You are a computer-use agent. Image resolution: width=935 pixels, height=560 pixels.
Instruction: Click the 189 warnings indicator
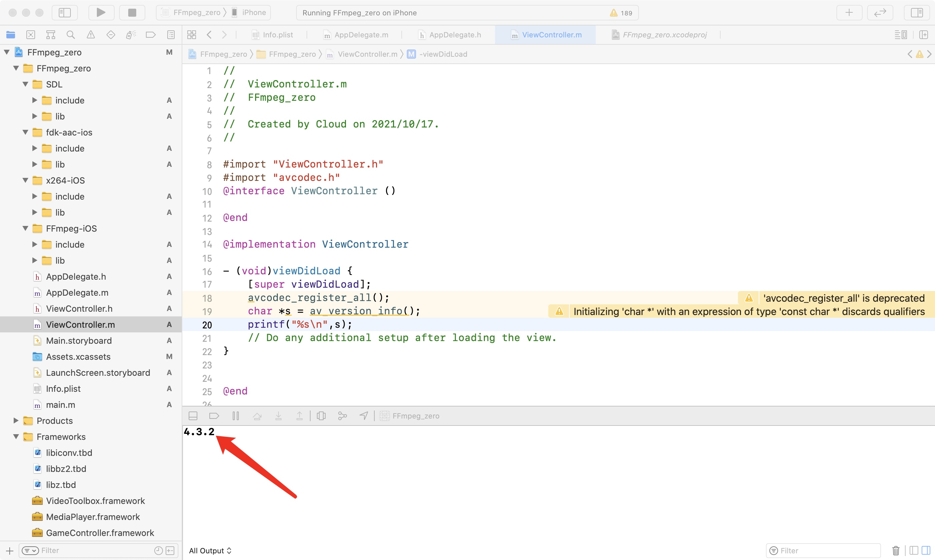tap(621, 13)
